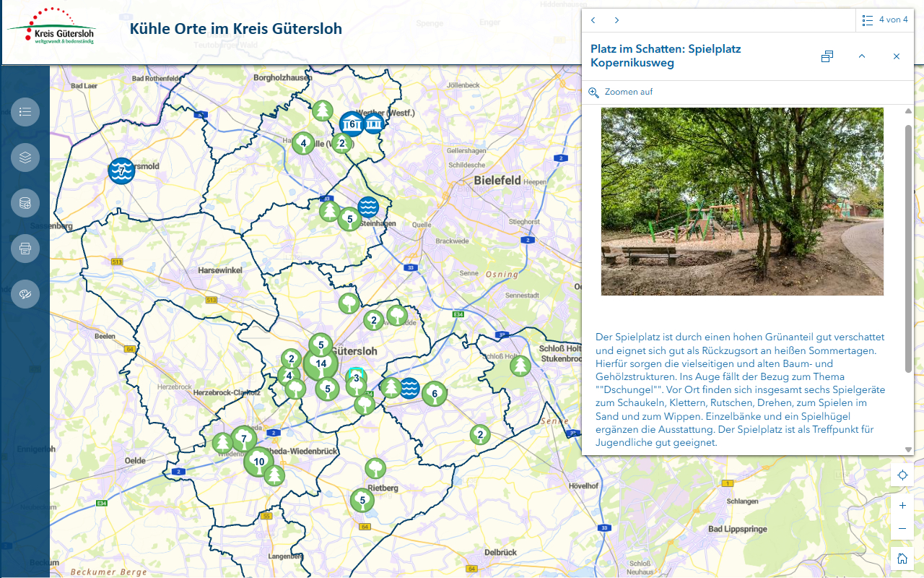Viewport: 924px width, 578px height.
Task: Show feature list "4 von 4"
Action: (x=885, y=20)
